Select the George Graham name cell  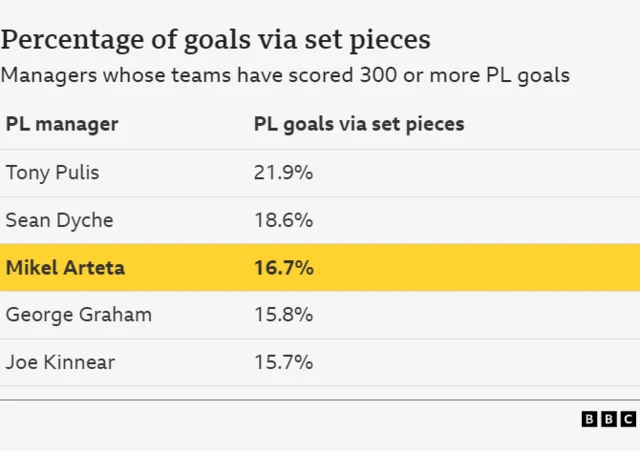pyautogui.click(x=79, y=315)
